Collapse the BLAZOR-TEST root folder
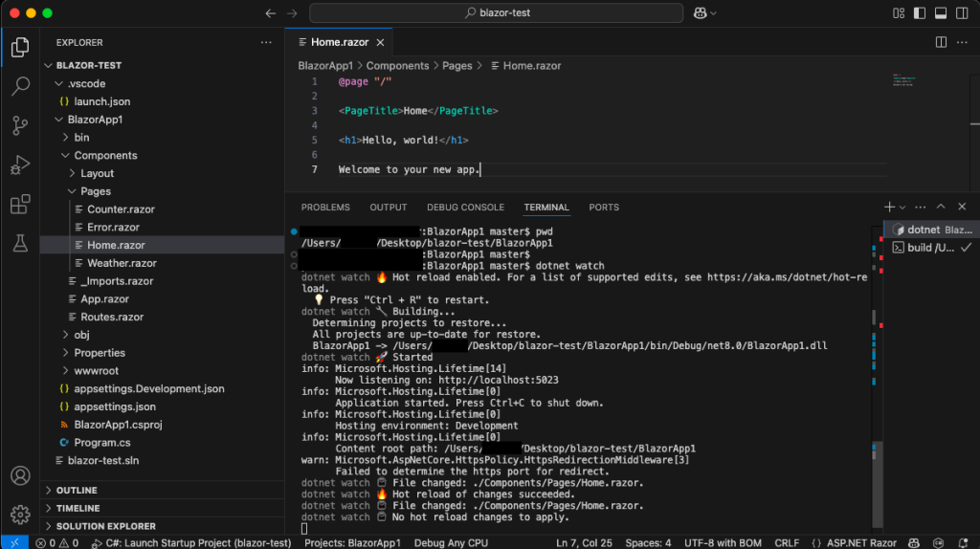Viewport: 980px width, 549px height. pyautogui.click(x=49, y=65)
